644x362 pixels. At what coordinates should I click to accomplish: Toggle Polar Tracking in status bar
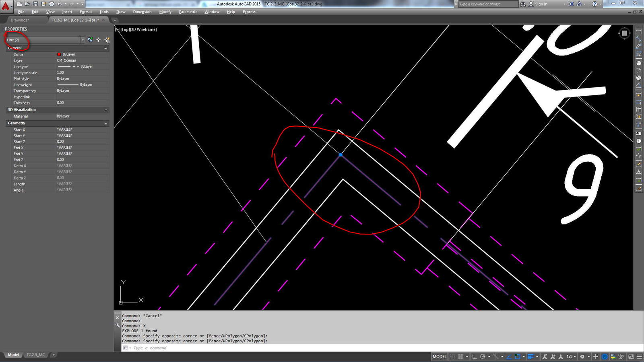(x=482, y=357)
